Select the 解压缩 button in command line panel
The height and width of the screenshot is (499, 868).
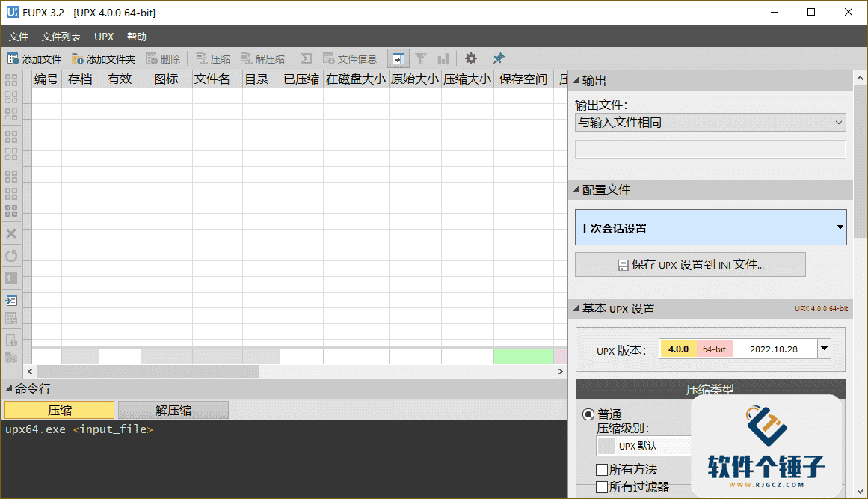click(x=173, y=410)
